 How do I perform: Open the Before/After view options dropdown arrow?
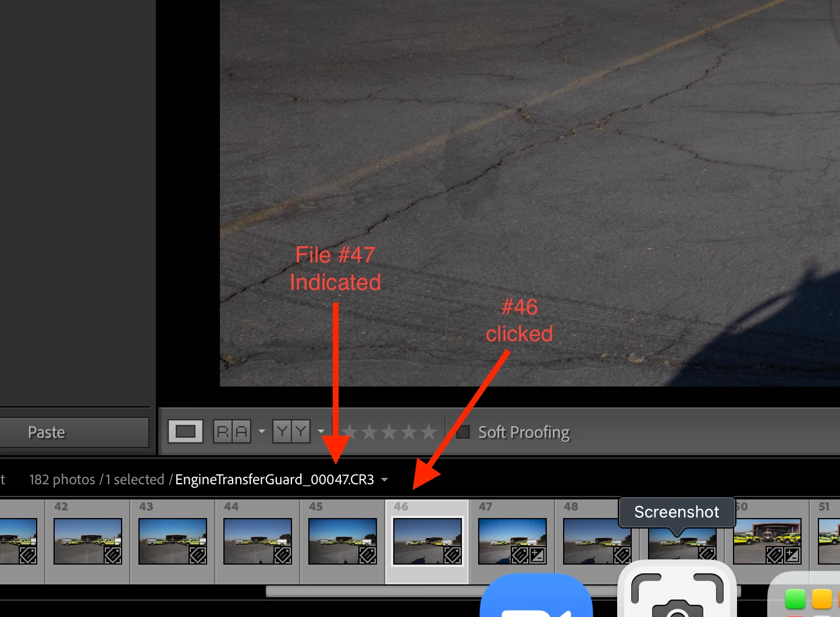321,431
